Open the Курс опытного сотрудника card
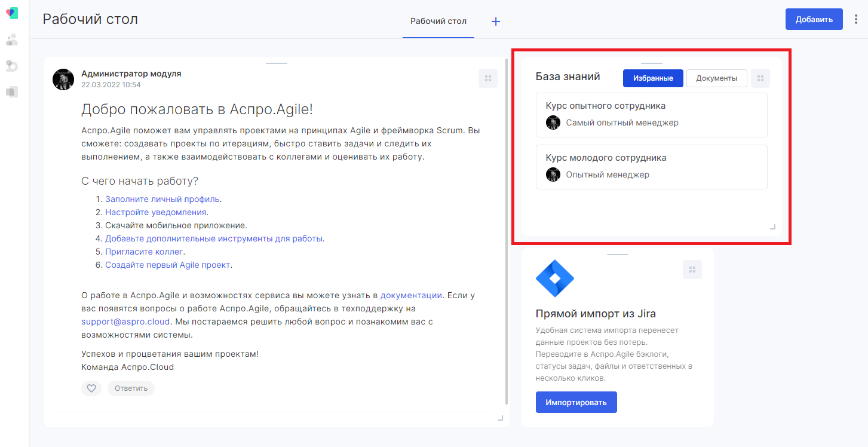This screenshot has width=868, height=447. (x=651, y=115)
